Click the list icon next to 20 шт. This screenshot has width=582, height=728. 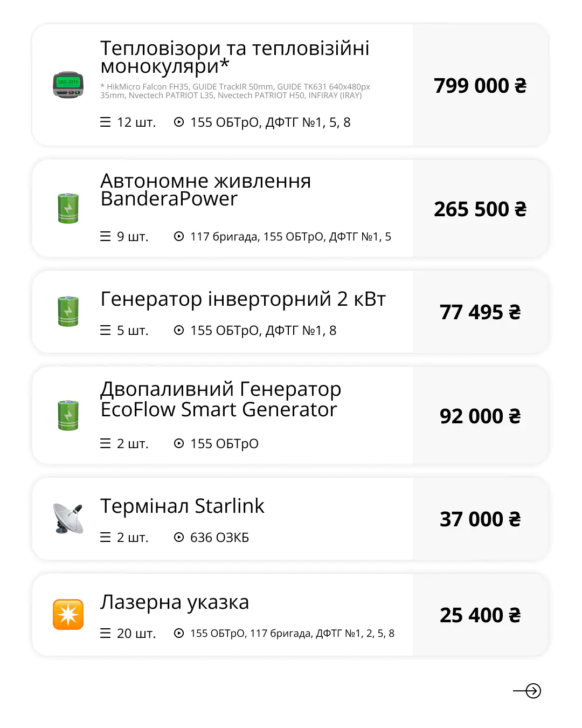[106, 633]
